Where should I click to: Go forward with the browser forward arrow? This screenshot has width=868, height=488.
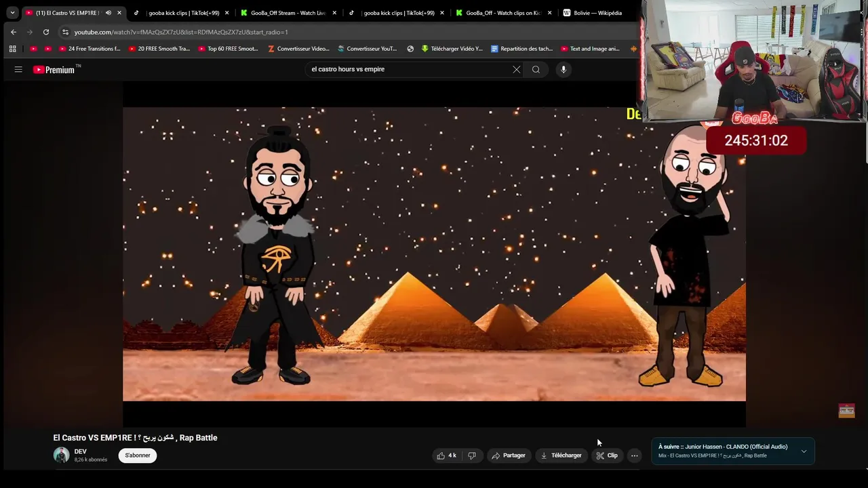click(29, 32)
